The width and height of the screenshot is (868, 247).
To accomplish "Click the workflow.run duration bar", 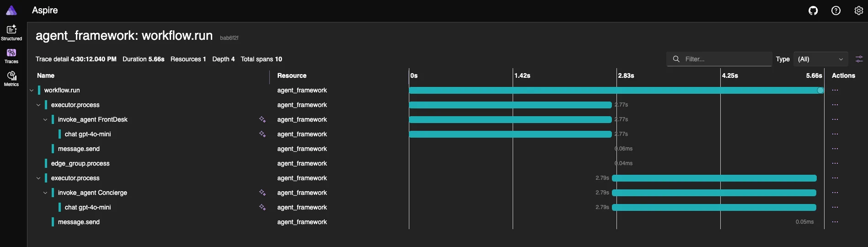I will (x=613, y=91).
